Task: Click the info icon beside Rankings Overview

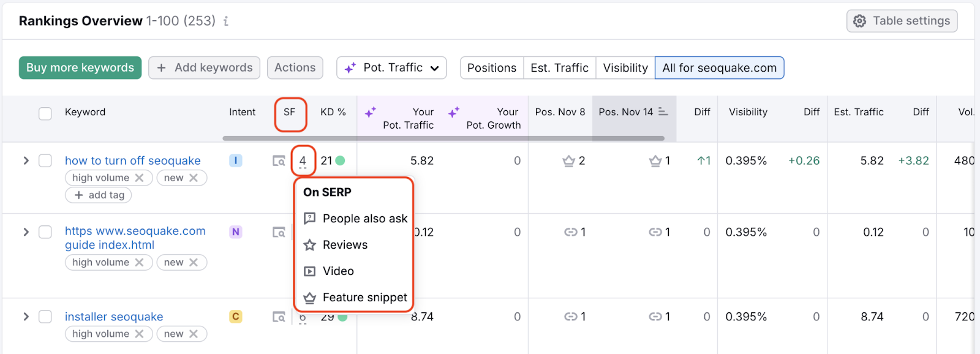Action: (226, 21)
